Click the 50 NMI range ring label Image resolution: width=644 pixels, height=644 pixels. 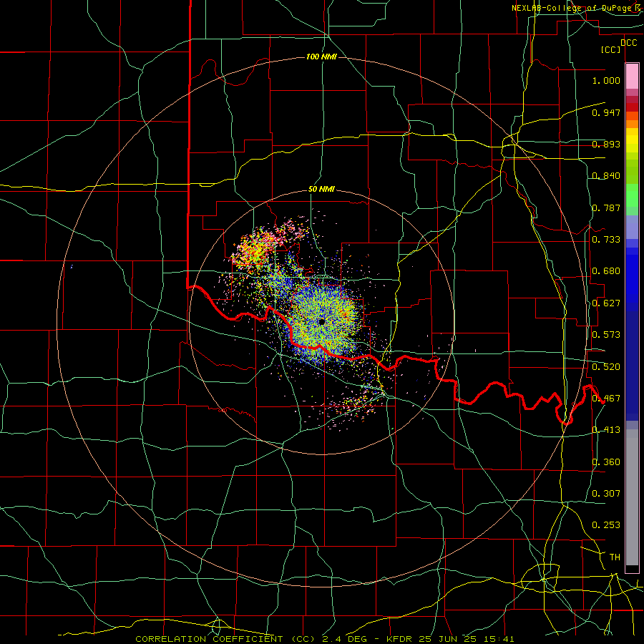(321, 190)
